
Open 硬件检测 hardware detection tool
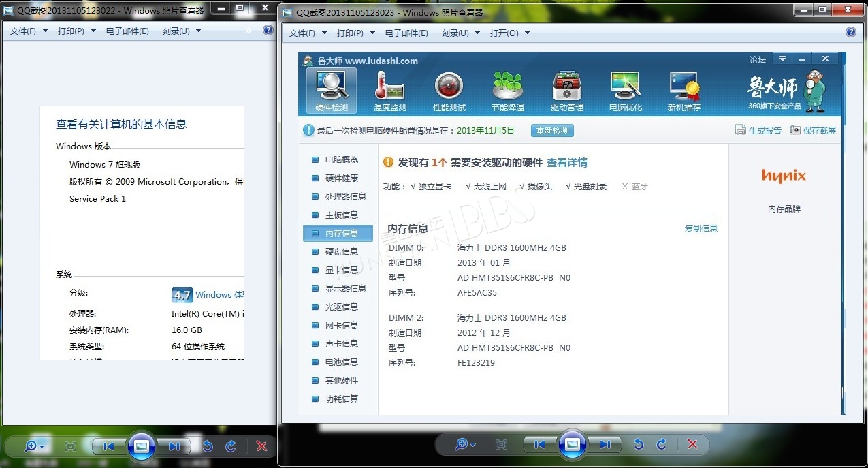click(x=332, y=91)
